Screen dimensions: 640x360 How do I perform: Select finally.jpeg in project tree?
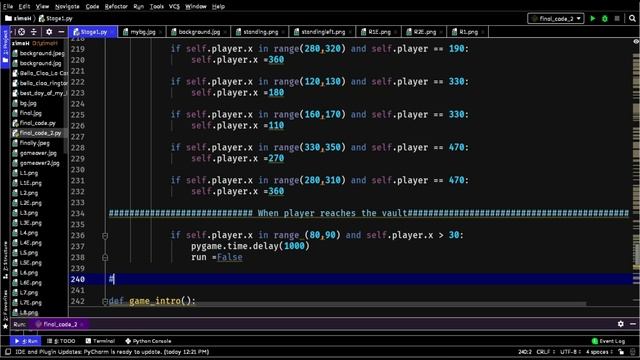click(x=31, y=143)
